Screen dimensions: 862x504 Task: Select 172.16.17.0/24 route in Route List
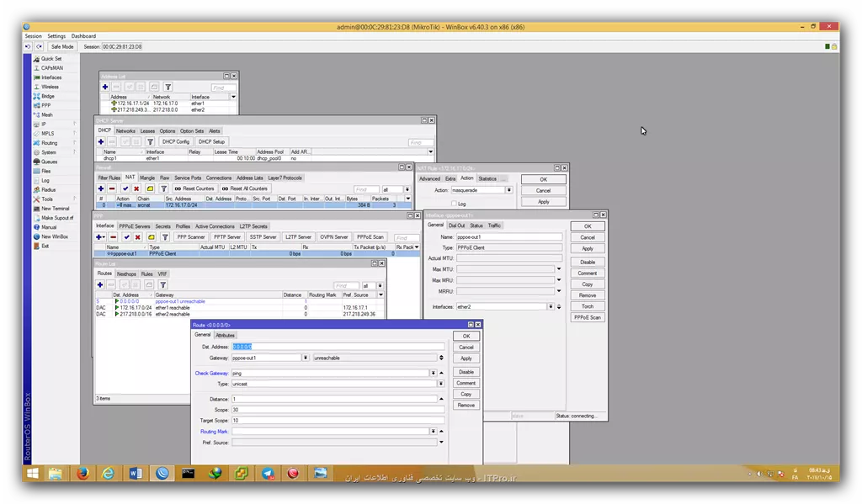tap(240, 308)
